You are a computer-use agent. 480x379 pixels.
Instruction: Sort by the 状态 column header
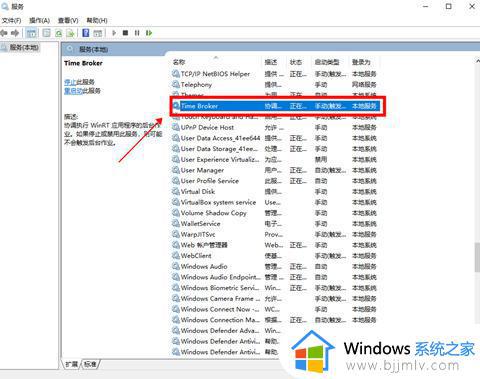[296, 62]
